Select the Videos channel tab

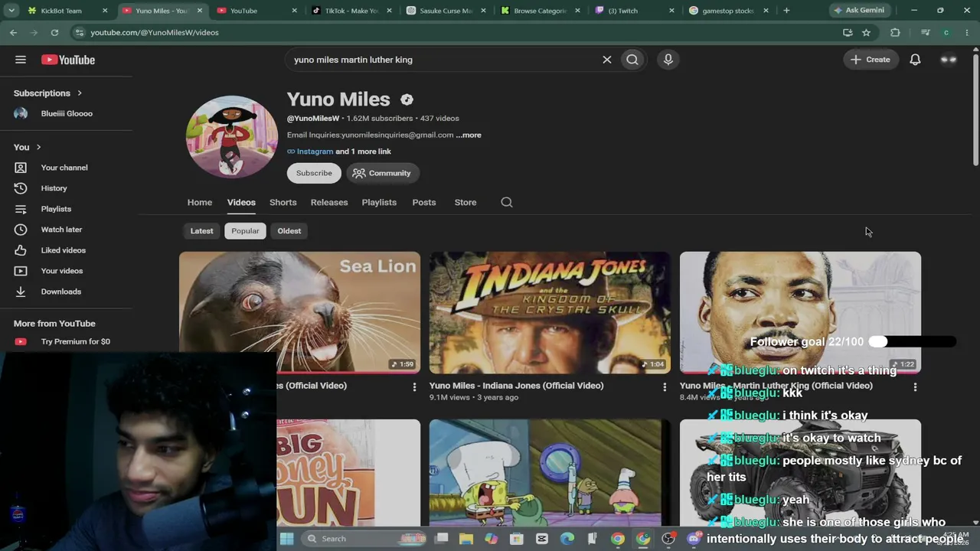[241, 202]
